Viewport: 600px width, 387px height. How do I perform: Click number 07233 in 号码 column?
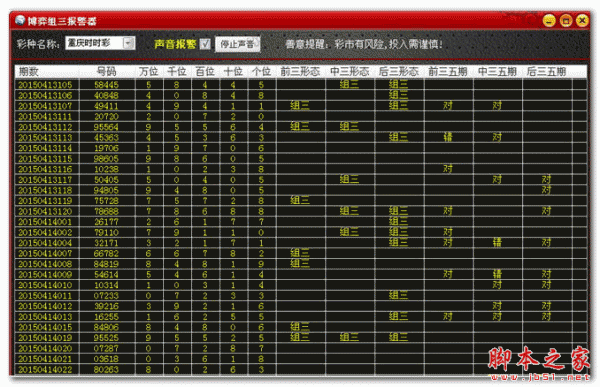tap(106, 296)
